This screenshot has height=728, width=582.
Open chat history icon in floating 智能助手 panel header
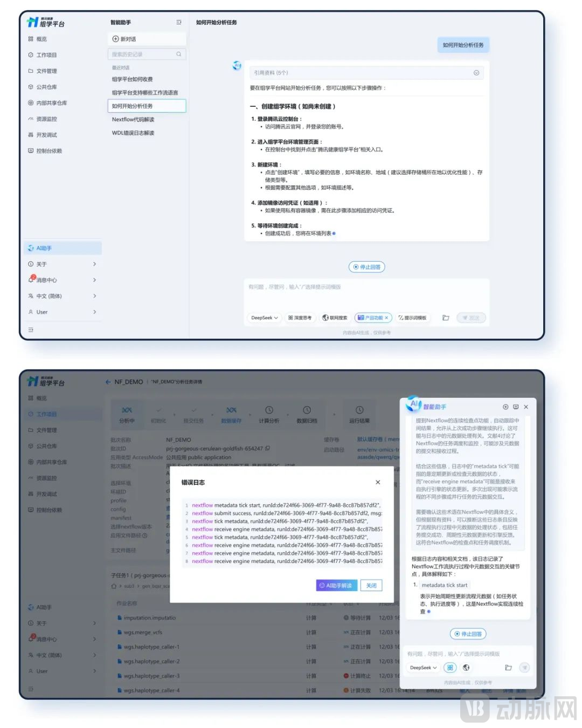click(516, 407)
